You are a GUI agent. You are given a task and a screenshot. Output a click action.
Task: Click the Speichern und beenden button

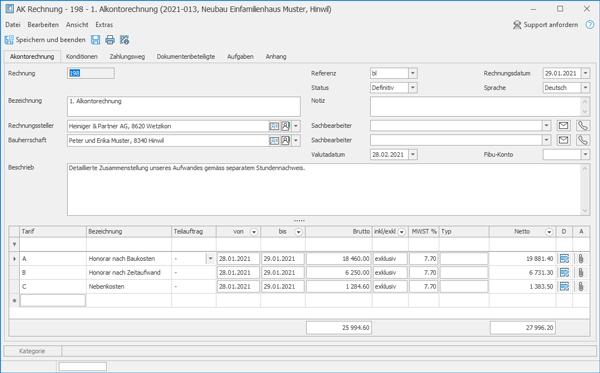pos(45,40)
